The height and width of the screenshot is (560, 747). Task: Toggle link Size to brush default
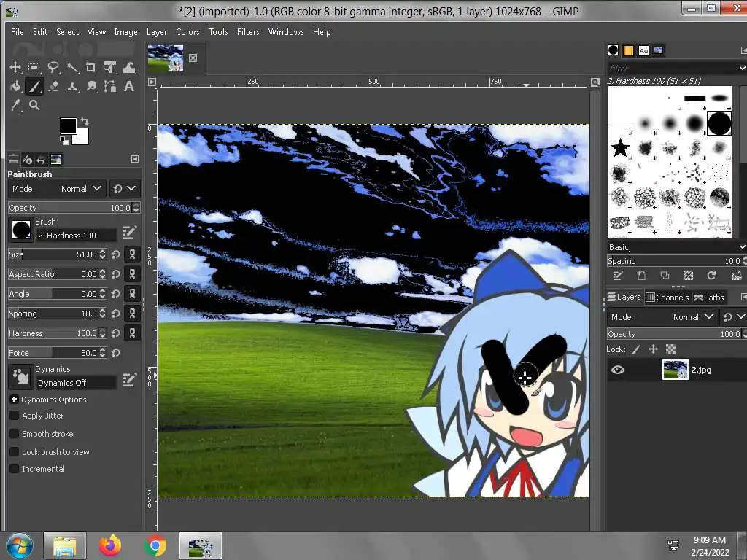(x=133, y=254)
